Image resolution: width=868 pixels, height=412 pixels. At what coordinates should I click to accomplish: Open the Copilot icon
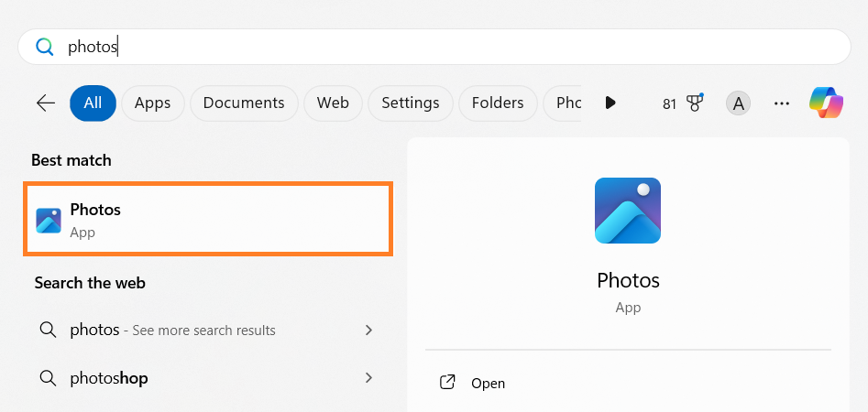point(826,103)
